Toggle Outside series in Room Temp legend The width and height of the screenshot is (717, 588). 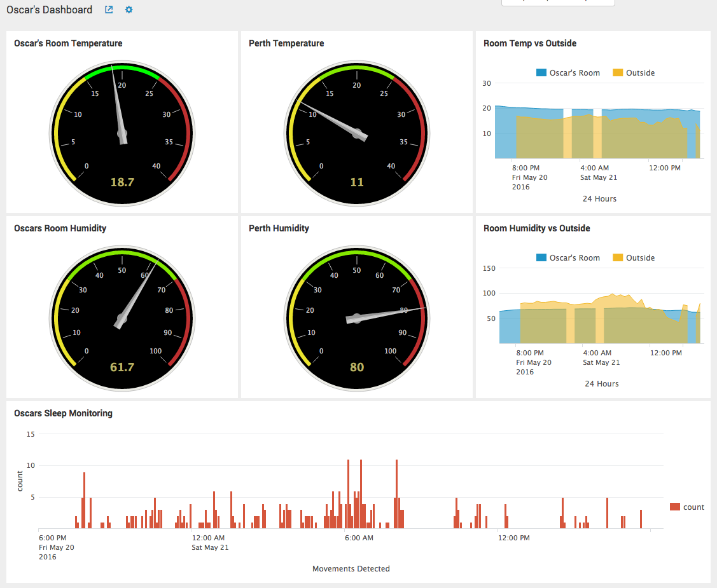[x=634, y=72]
